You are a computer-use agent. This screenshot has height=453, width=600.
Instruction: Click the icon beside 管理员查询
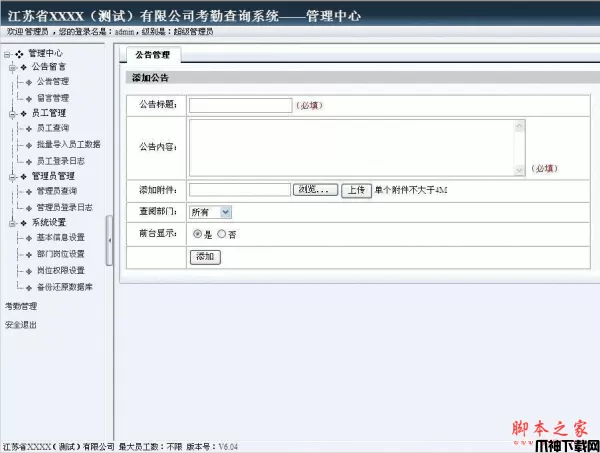pyautogui.click(x=29, y=192)
